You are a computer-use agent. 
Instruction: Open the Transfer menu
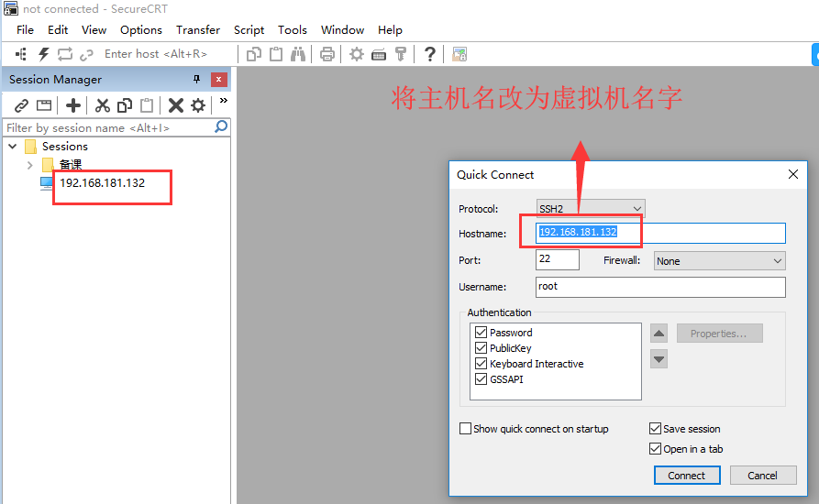[198, 29]
